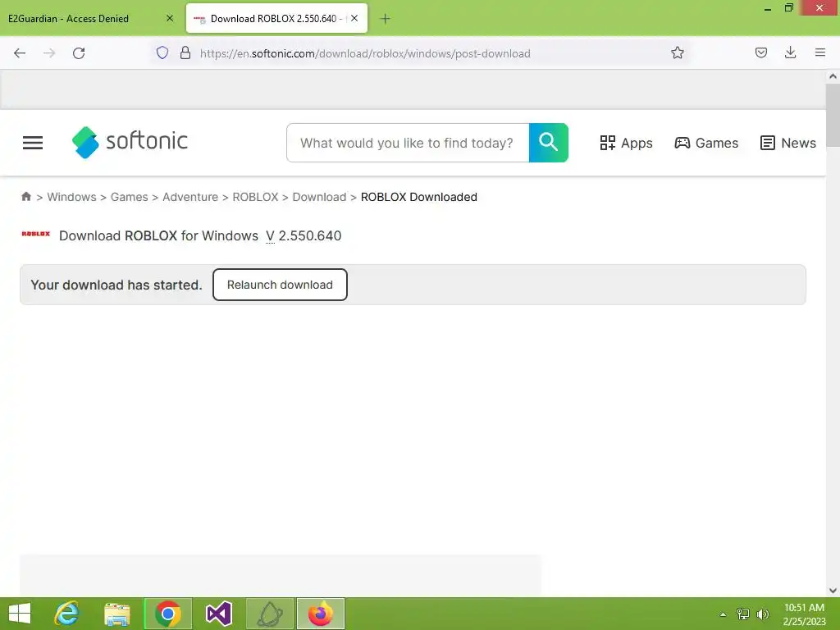Switch to Google Chrome on taskbar
This screenshot has height=630, width=840.
(167, 614)
